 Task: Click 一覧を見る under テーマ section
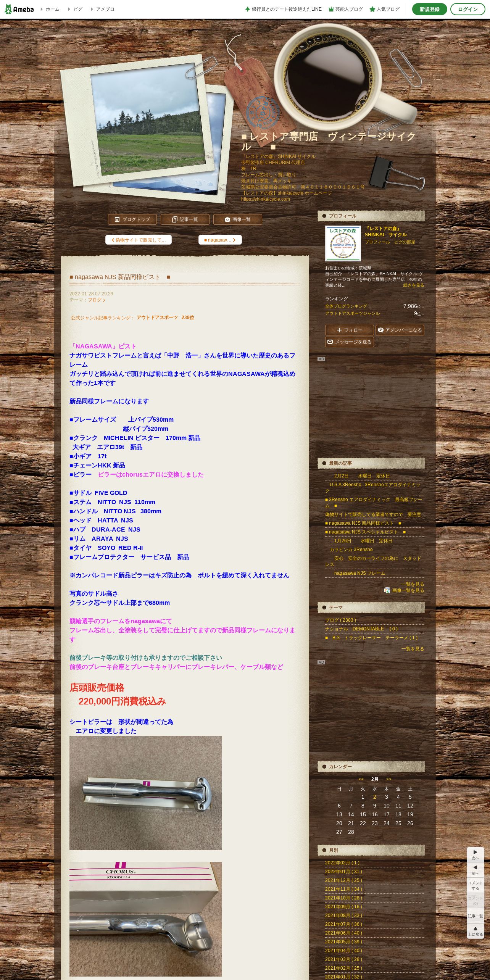click(x=413, y=649)
